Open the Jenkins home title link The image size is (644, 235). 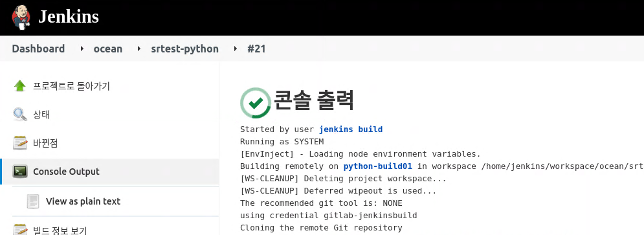69,17
